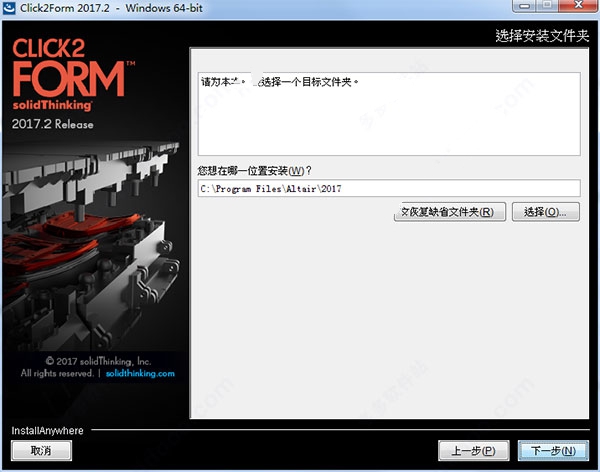Click the InstallAnywhere label
Viewport: 600px width, 472px height.
pos(47,431)
